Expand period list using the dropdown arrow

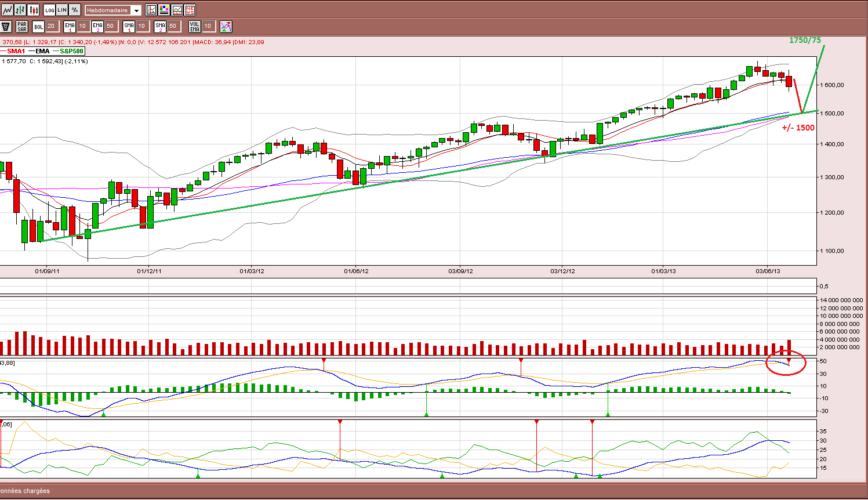pyautogui.click(x=136, y=10)
